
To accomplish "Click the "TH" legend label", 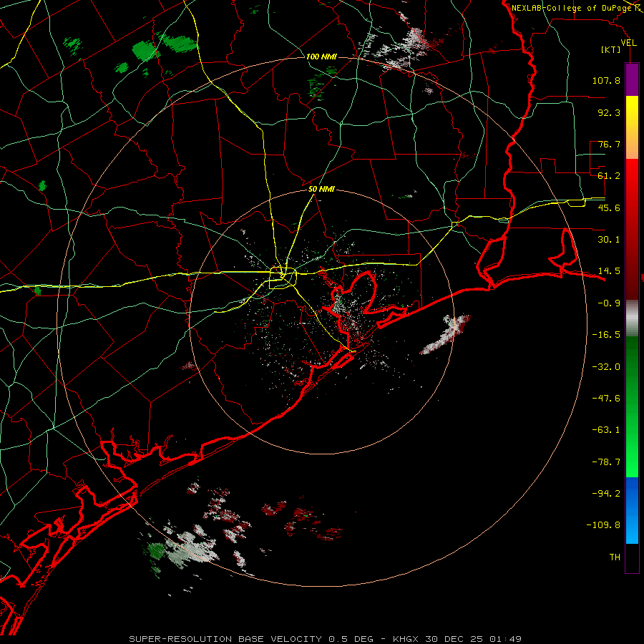I will (x=615, y=557).
